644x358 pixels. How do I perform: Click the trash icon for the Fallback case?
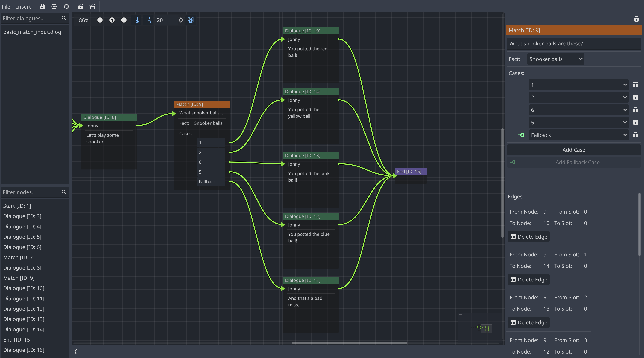pyautogui.click(x=636, y=135)
